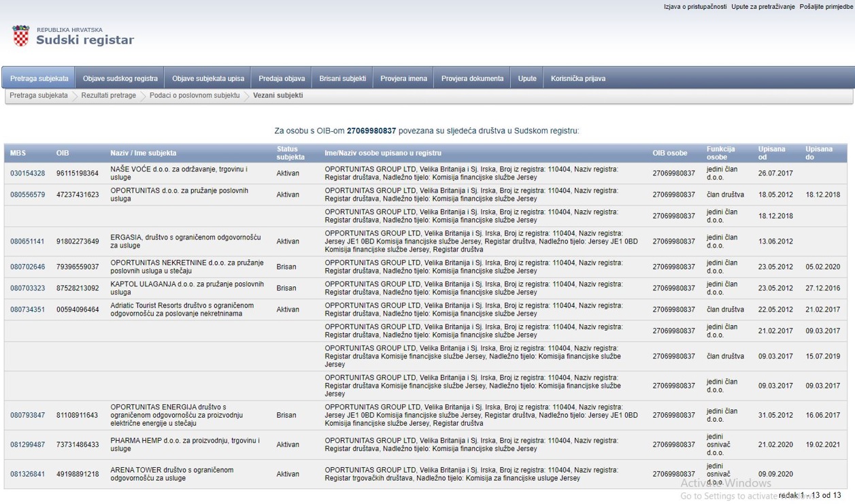Open MBS link 080651141 for ERGASIA
855x504 pixels.
click(x=27, y=241)
